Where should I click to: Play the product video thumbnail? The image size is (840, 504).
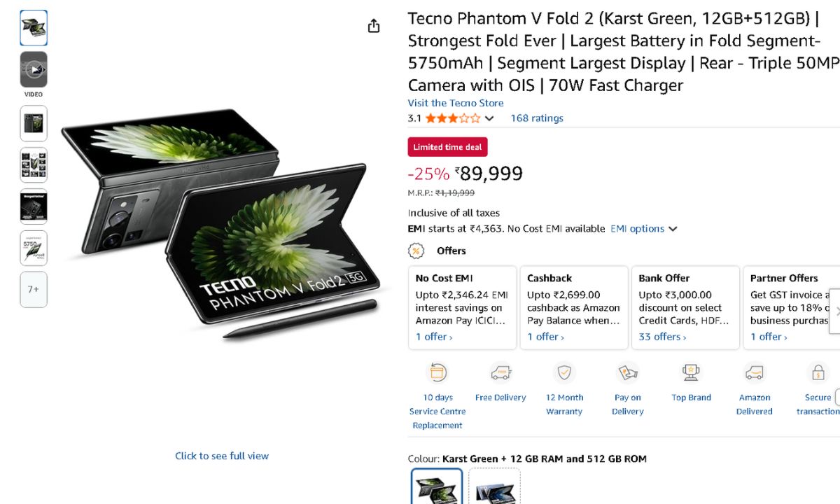(34, 69)
